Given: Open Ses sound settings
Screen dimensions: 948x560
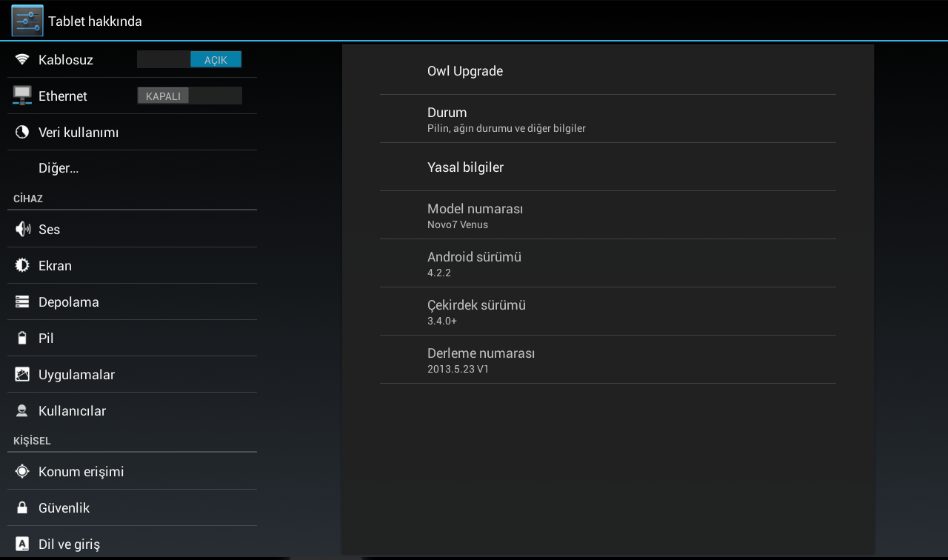Looking at the screenshot, I should (x=132, y=229).
